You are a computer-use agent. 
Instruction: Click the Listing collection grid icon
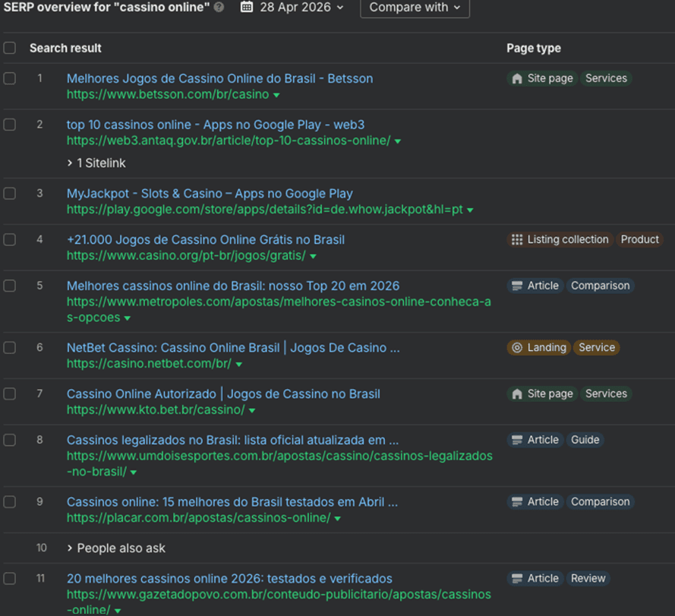click(x=517, y=239)
